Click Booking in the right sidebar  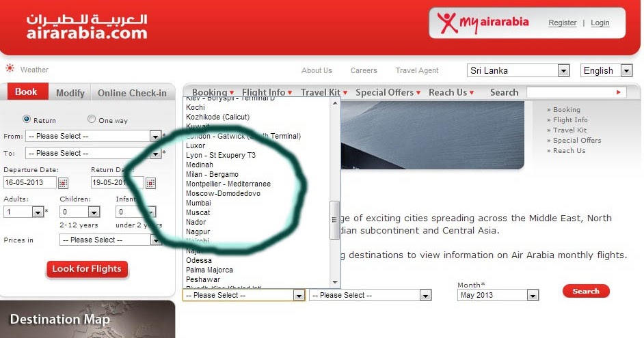click(x=566, y=109)
